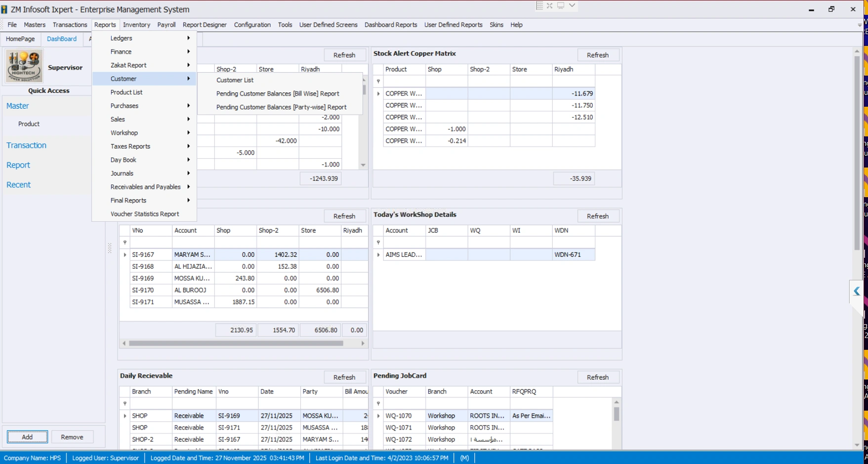Open the Inventory menu
This screenshot has height=464, width=868.
[x=137, y=25]
